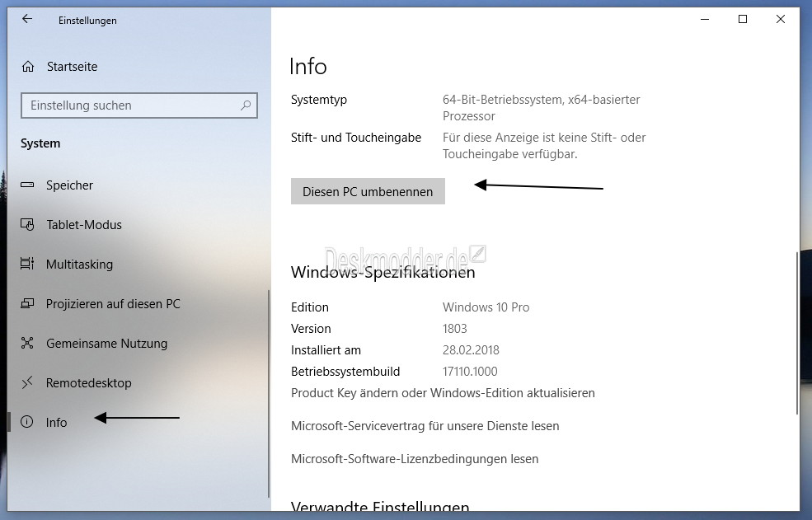Click the Installiert am label
Viewport: 812px width, 520px height.
(x=326, y=350)
